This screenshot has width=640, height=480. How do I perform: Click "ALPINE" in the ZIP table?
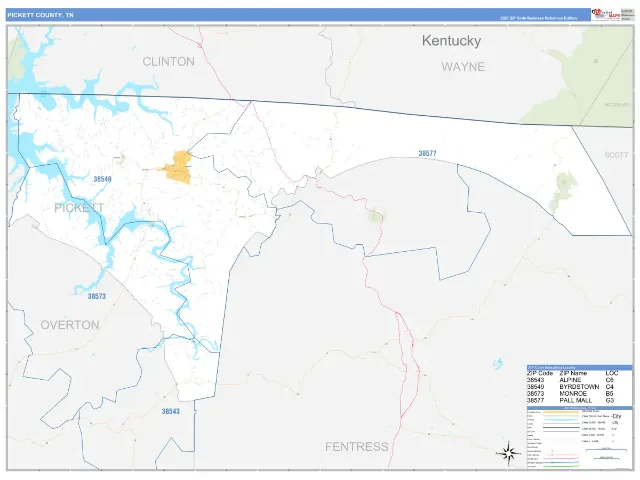coord(570,380)
